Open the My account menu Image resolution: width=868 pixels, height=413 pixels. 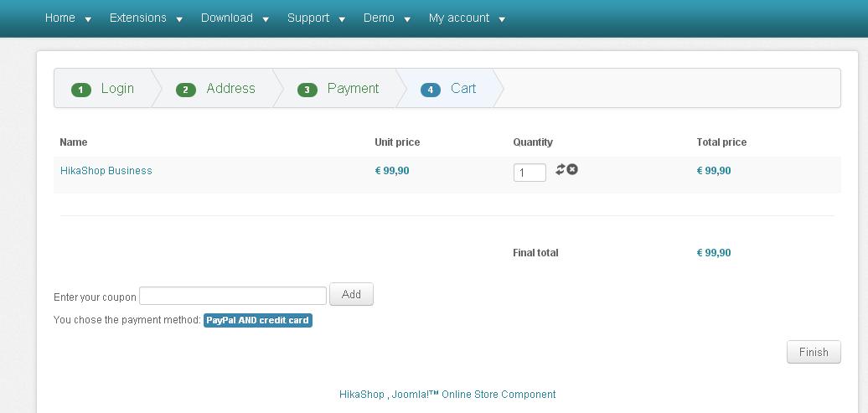tap(459, 18)
